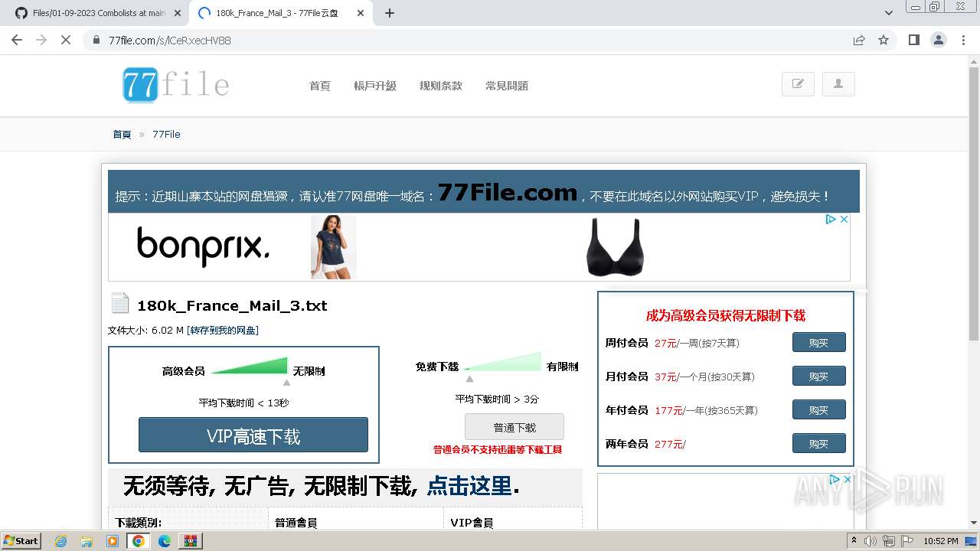Open 帳戶升級 navigation menu
This screenshot has height=551, width=980.
(375, 86)
